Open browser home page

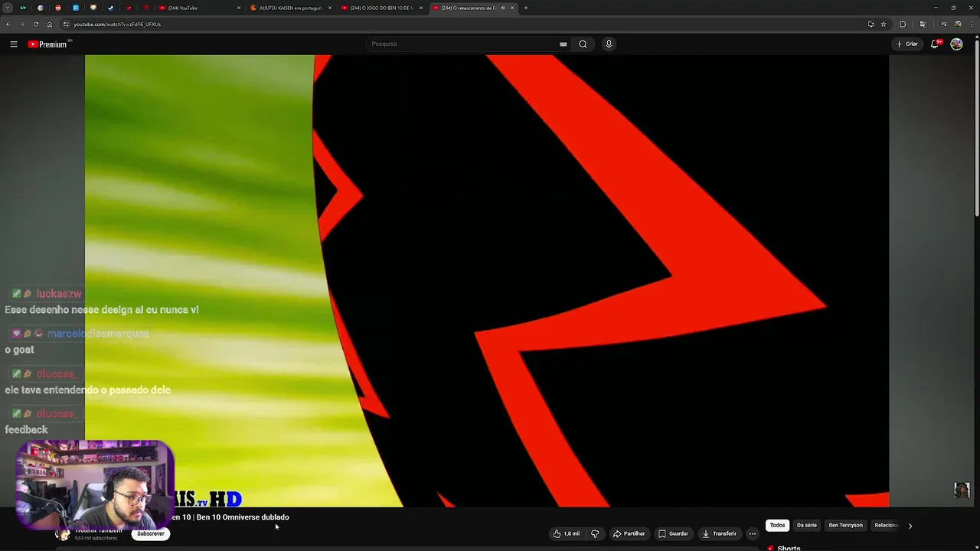click(x=50, y=24)
